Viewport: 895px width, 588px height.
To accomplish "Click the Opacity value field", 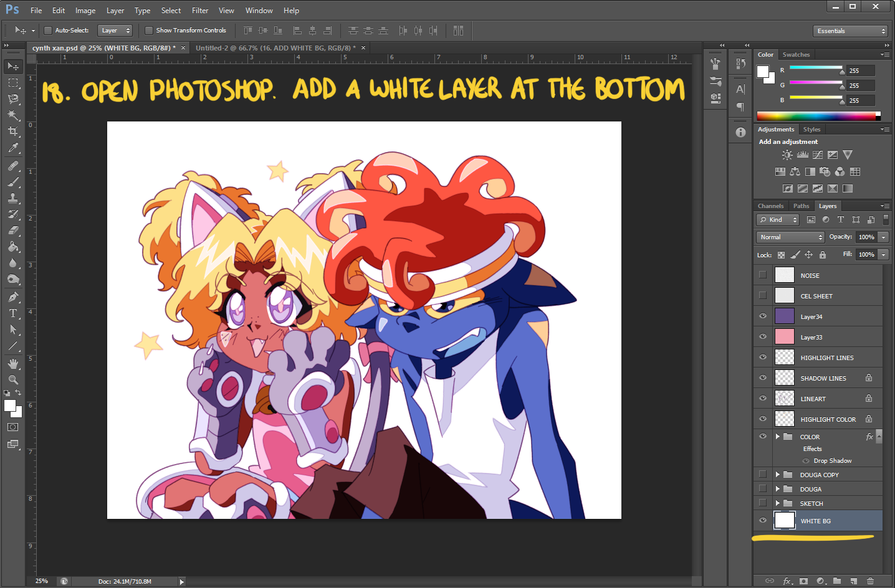I will [866, 237].
